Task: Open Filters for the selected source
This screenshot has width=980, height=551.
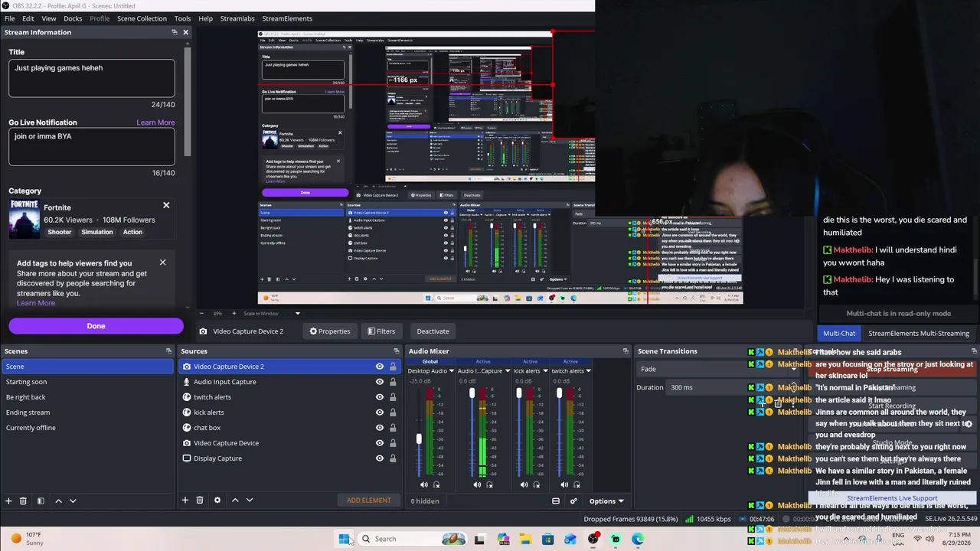Action: click(381, 331)
